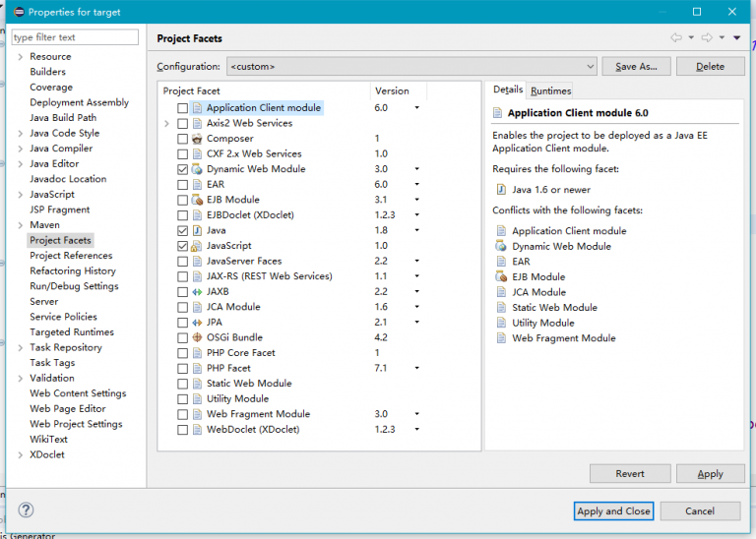Viewport: 756px width, 539px height.
Task: Open the back history dropdown arrow
Action: pos(691,37)
